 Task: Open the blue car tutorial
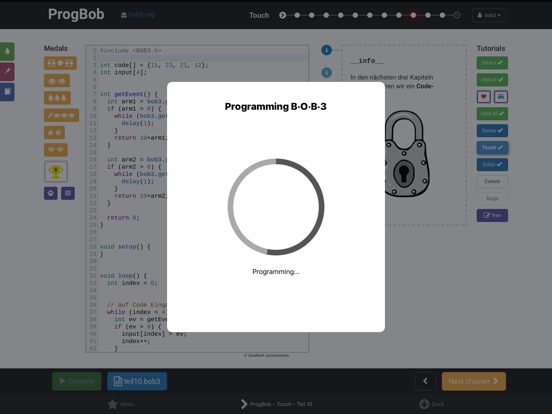501,96
